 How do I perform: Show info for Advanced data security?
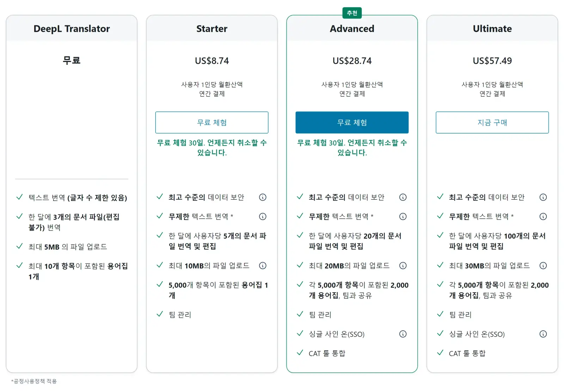403,197
